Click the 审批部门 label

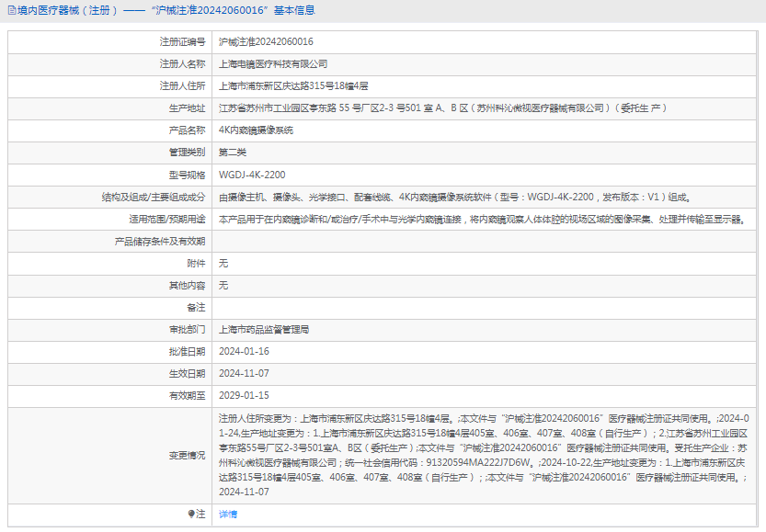click(187, 330)
